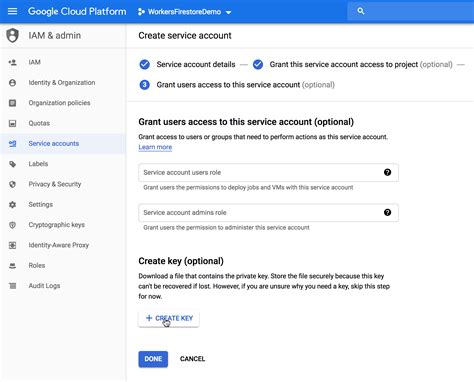Open Settings menu item
Image resolution: width=474 pixels, height=382 pixels.
(41, 205)
